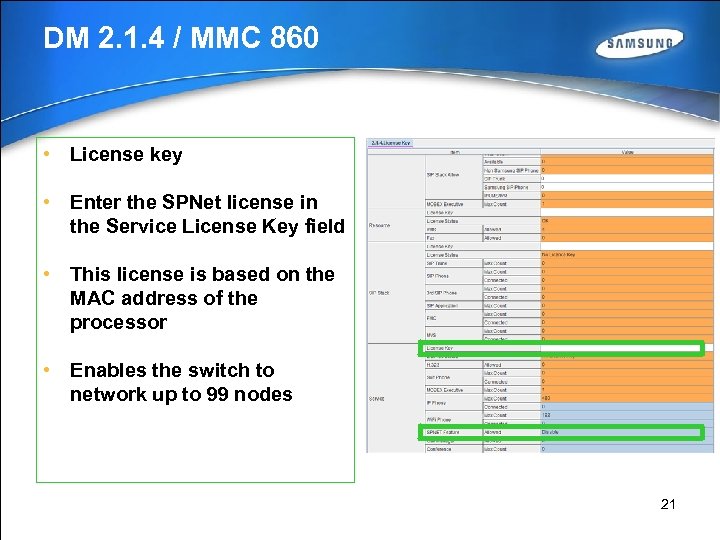Click the MAC address of the processor bullet

click(202, 298)
